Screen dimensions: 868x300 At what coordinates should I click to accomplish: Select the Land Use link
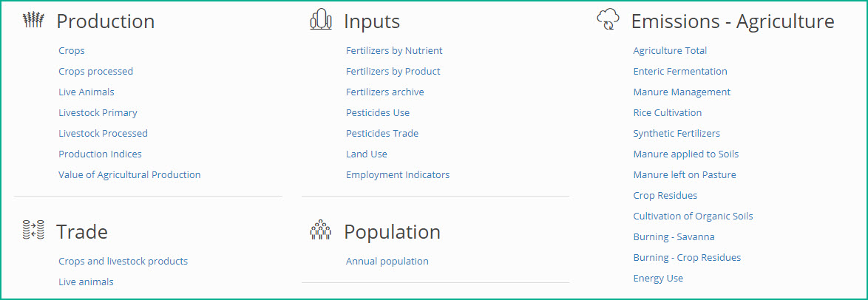coord(367,154)
